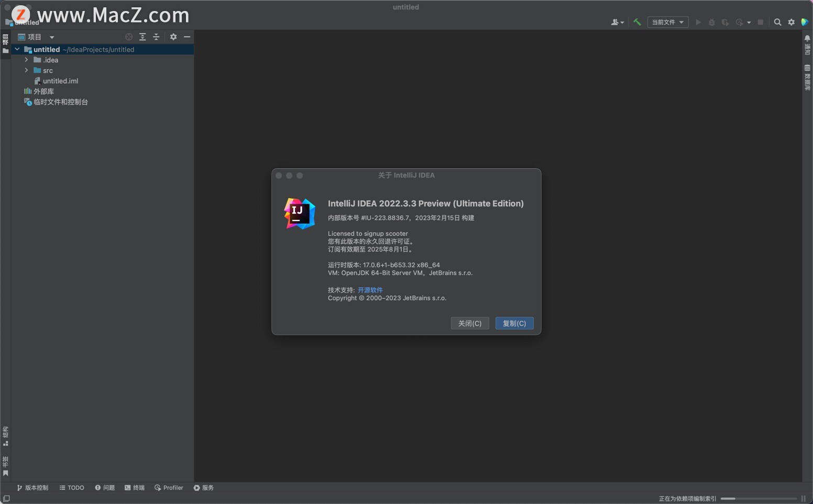
Task: Click the 关闭(C) button in About dialog
Action: click(x=470, y=323)
